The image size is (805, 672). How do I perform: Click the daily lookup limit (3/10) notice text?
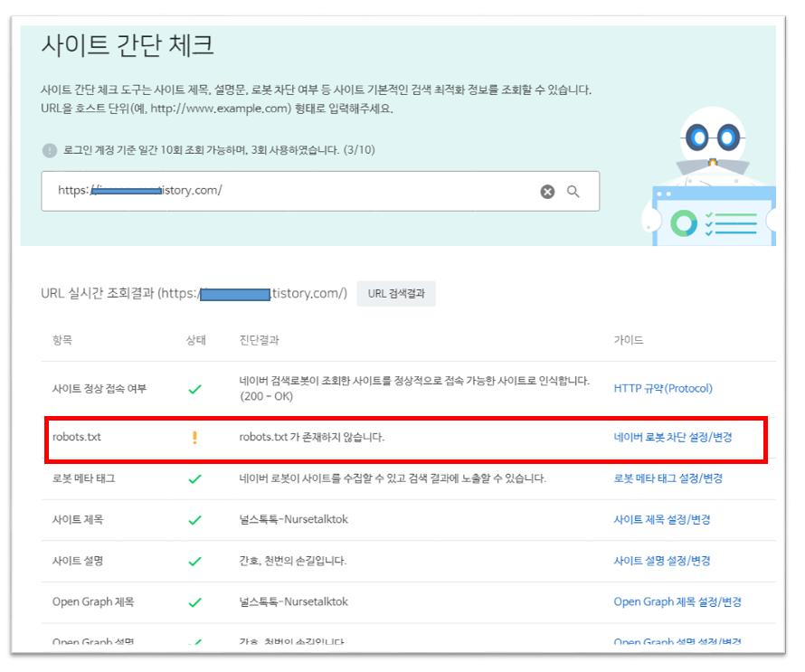[x=219, y=150]
